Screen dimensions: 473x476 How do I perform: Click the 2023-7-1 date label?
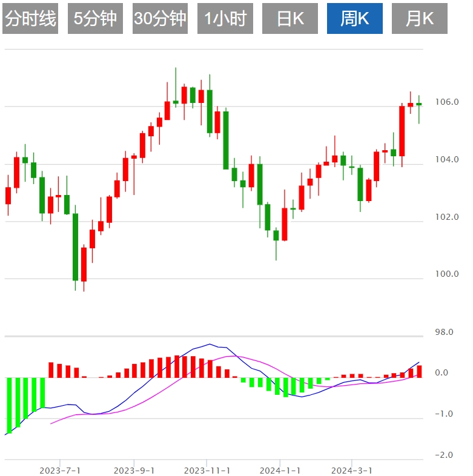(60, 470)
